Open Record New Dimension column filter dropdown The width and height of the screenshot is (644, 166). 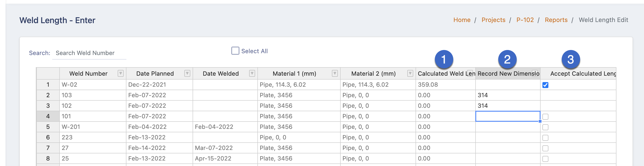(x=535, y=73)
